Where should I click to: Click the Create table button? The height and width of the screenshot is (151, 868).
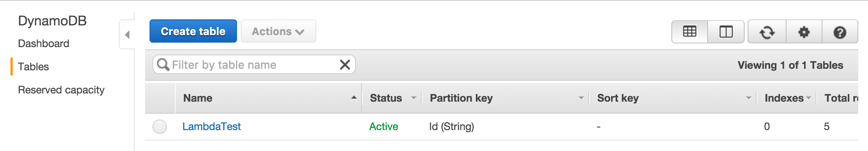pos(193,31)
